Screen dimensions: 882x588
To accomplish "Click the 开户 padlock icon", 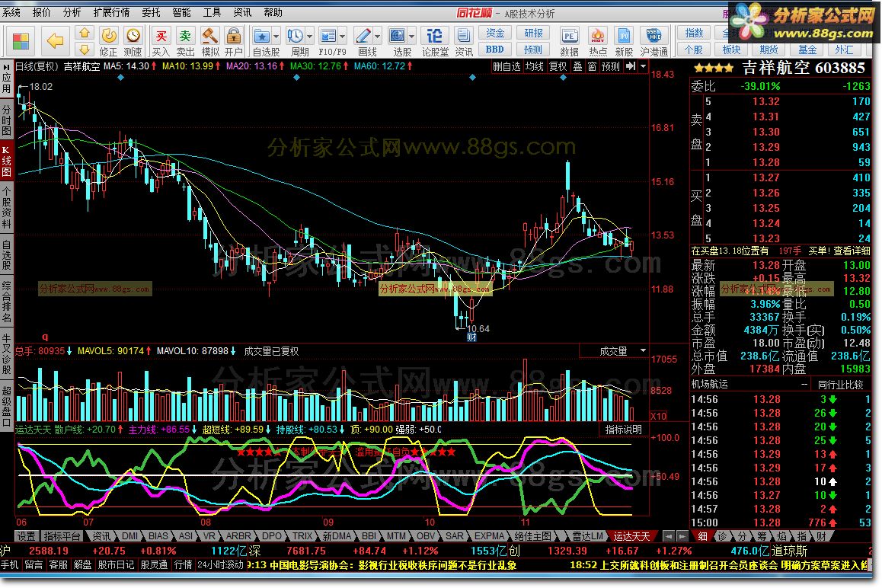I will (233, 36).
